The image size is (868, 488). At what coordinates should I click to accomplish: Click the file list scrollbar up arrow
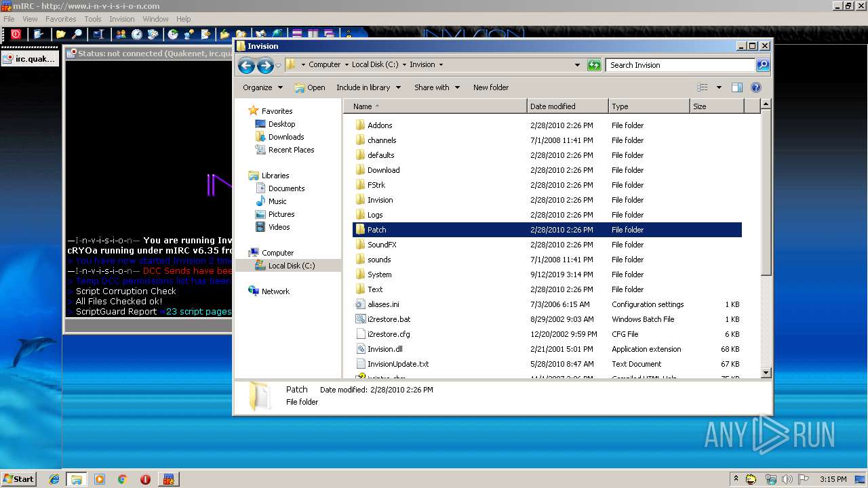[x=766, y=104]
